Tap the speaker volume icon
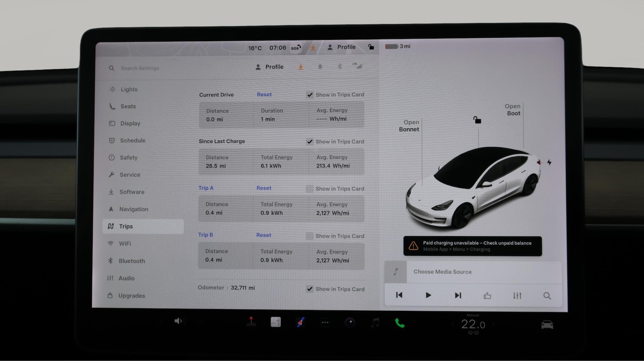 tap(178, 321)
